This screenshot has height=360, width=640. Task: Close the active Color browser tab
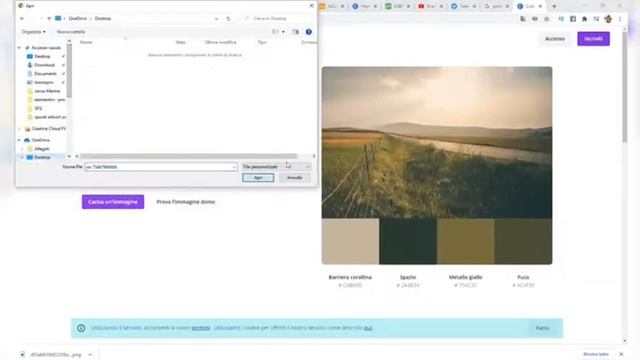540,6
